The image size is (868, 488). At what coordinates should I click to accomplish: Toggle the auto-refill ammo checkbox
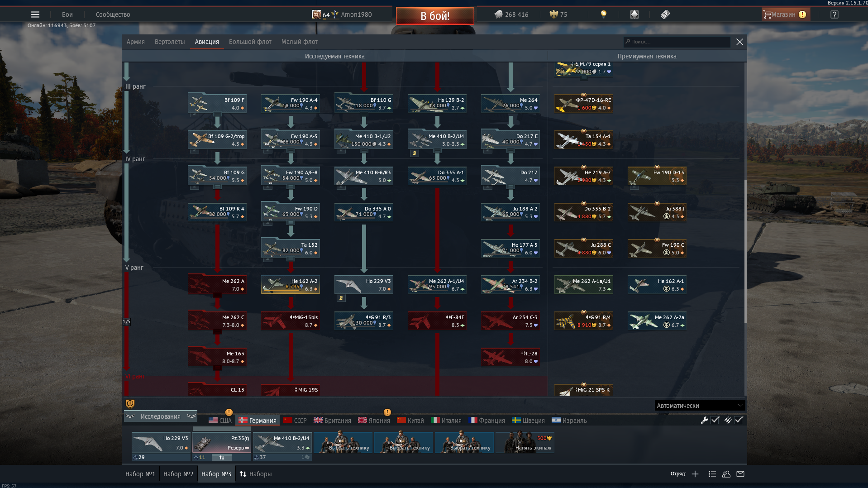click(x=739, y=420)
